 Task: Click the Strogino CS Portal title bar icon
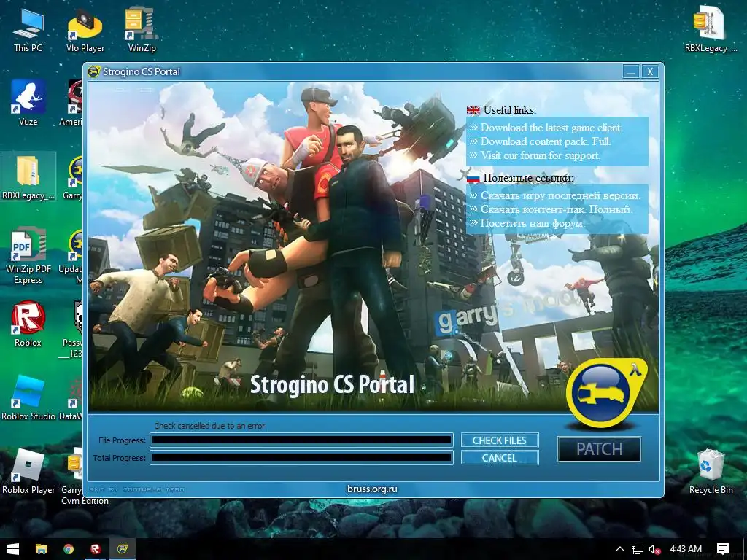[93, 71]
